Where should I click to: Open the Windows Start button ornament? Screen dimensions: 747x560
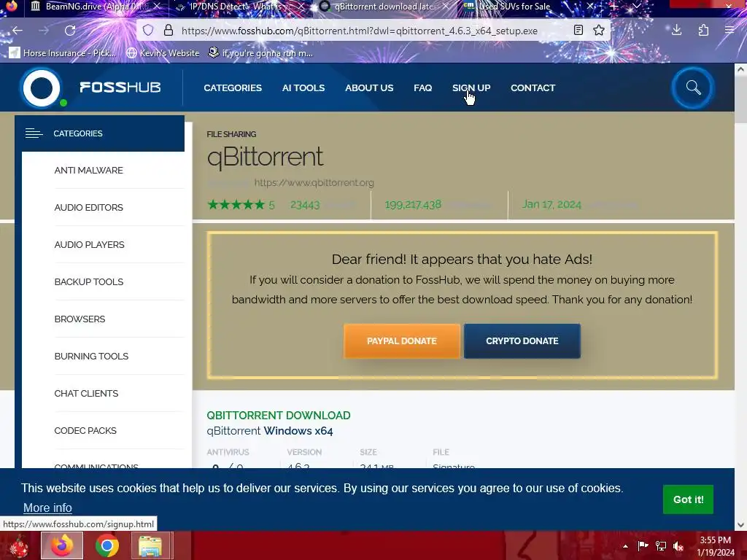click(x=19, y=545)
